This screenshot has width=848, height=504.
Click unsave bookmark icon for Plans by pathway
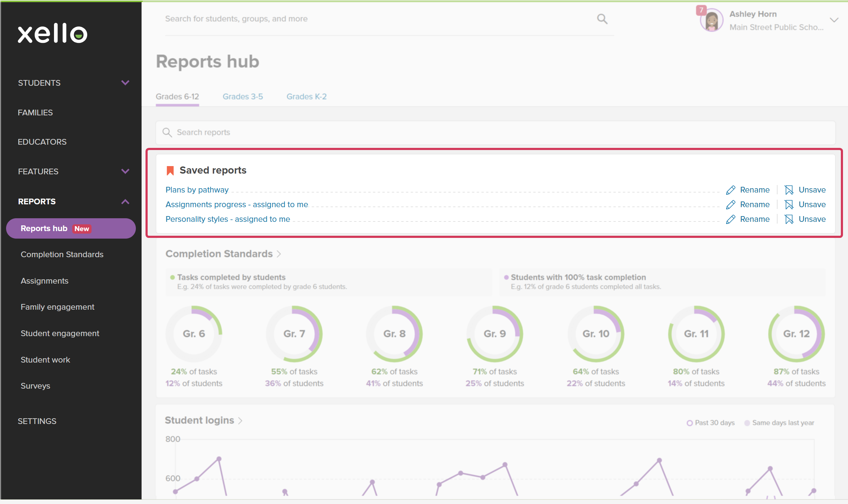789,190
